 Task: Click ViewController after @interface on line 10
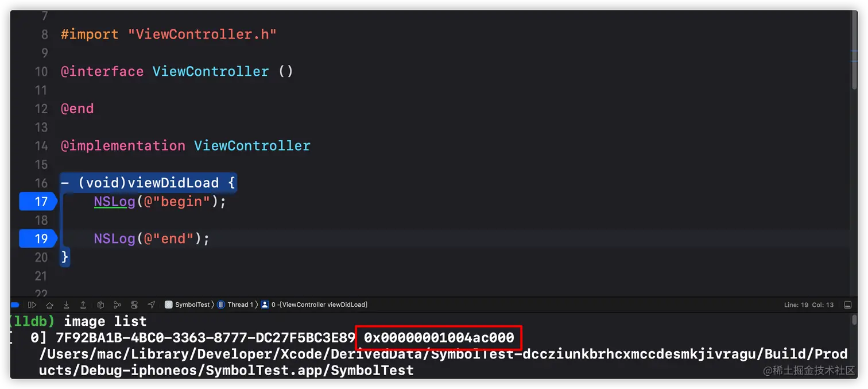click(x=211, y=71)
